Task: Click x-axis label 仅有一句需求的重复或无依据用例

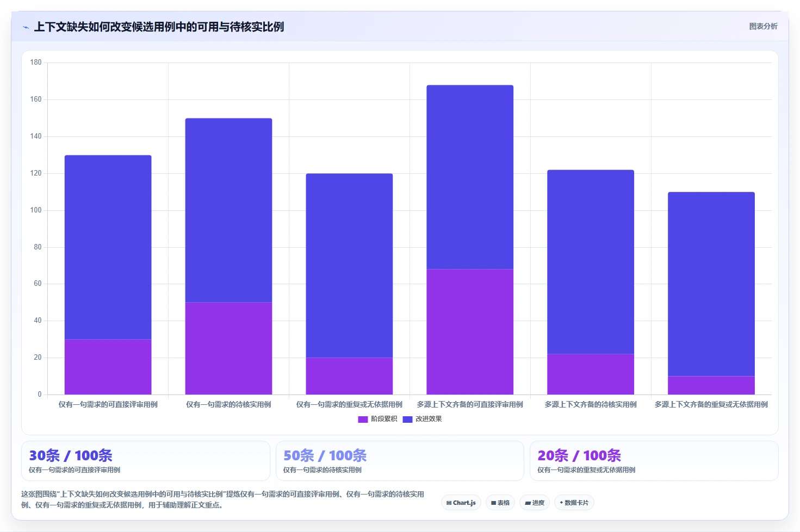Action: [349, 404]
